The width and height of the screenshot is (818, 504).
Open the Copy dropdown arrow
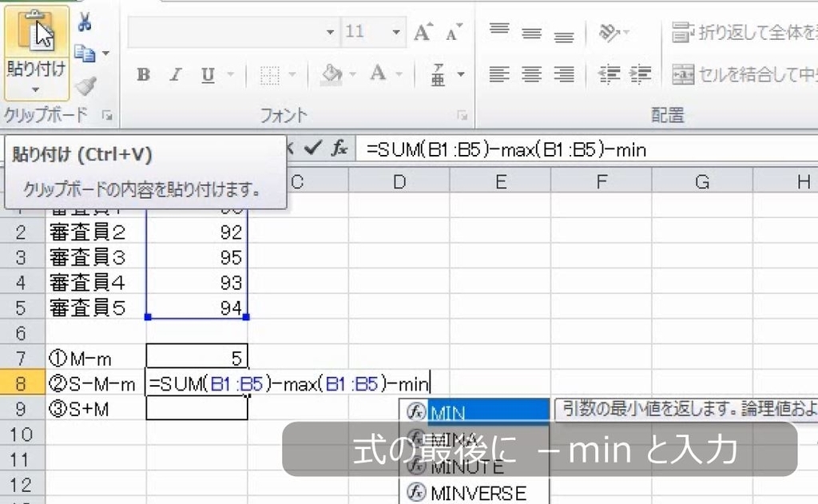point(106,54)
